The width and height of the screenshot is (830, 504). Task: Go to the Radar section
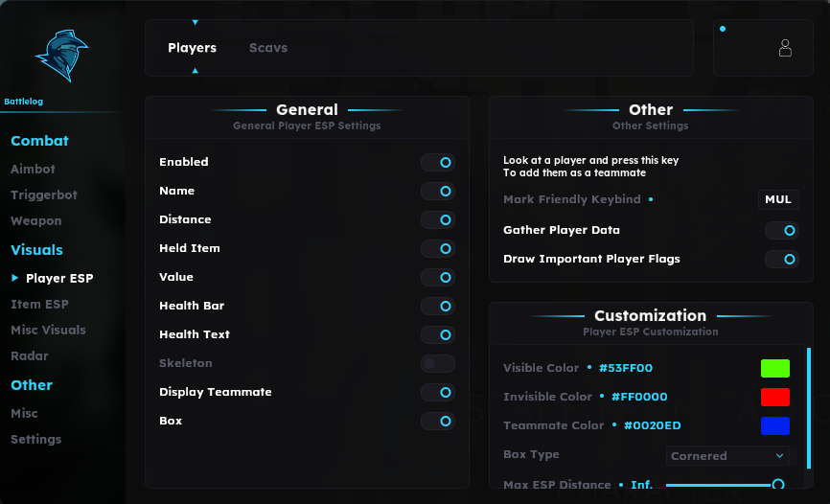(30, 355)
